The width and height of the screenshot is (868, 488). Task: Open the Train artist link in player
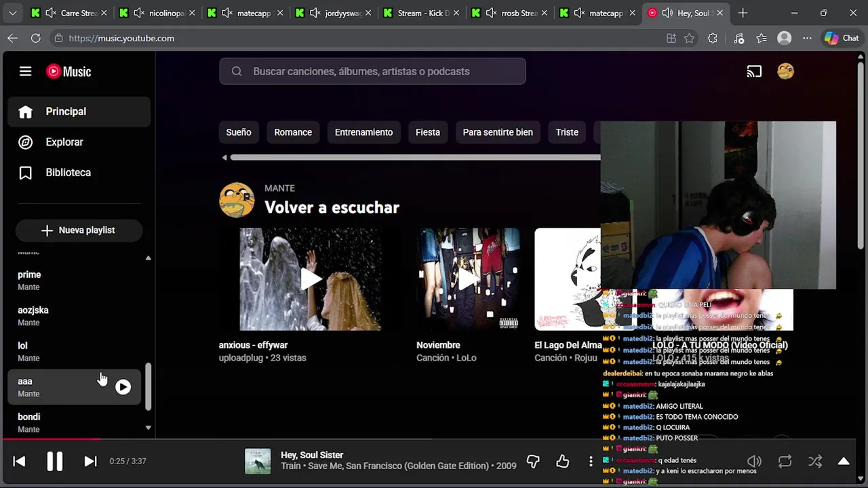click(x=291, y=466)
